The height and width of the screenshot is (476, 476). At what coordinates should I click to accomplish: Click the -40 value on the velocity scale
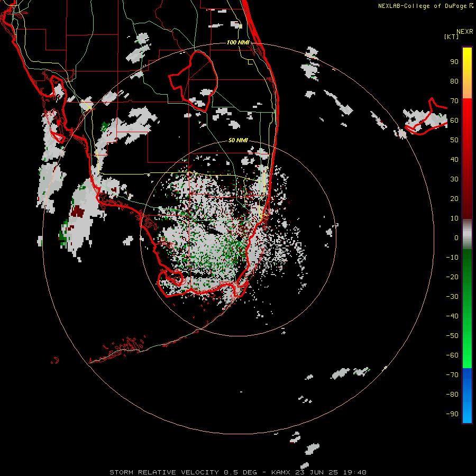[452, 316]
